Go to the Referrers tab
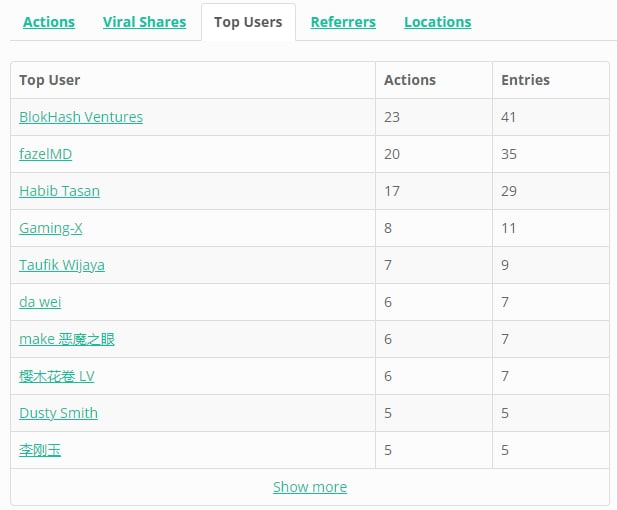 tap(343, 22)
